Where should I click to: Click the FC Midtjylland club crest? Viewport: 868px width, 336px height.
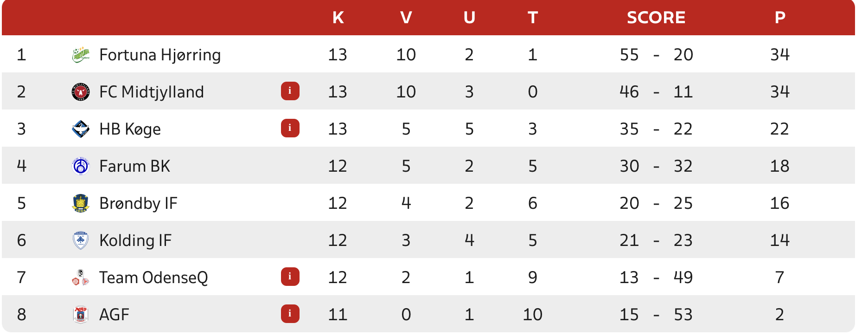point(81,92)
